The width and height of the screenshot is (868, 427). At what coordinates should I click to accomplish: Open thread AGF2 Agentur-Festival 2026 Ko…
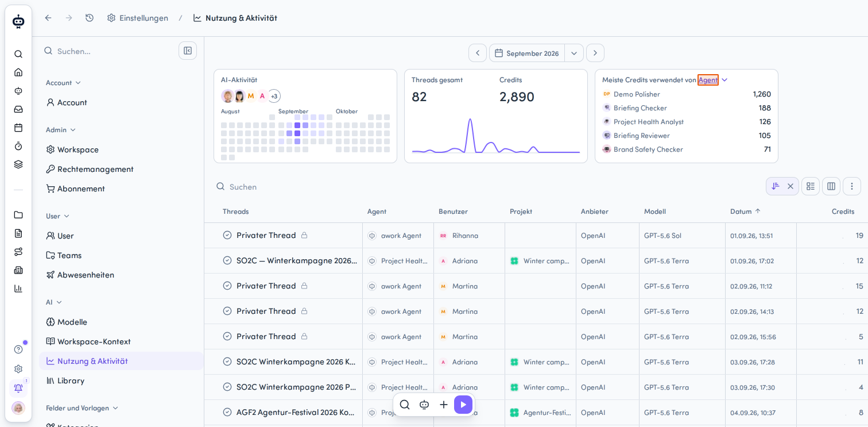coord(296,412)
